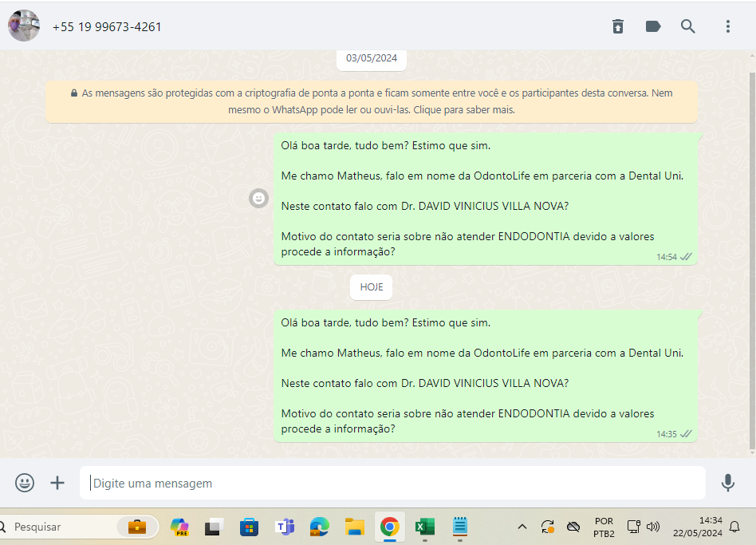Open contact info for +55 19 99673-4261
756x545 pixels.
point(107,27)
